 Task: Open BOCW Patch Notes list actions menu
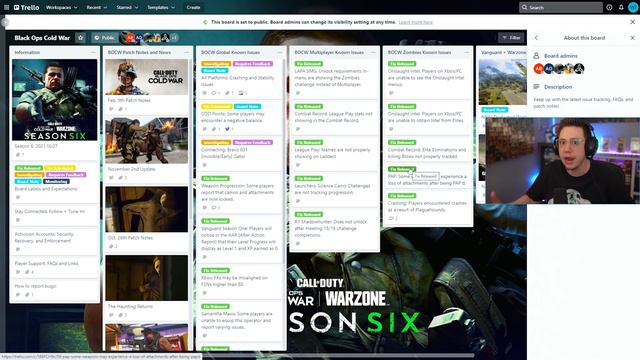tap(187, 52)
